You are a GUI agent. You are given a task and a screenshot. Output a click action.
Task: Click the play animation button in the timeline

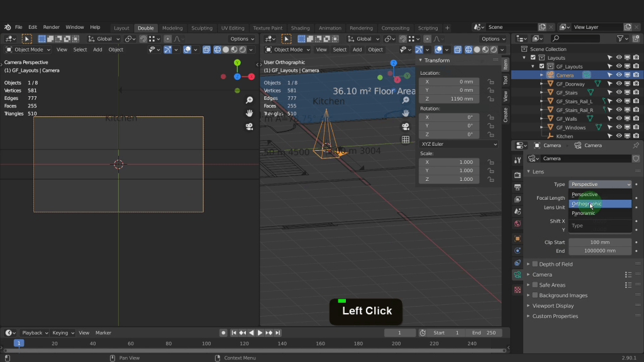click(x=260, y=332)
